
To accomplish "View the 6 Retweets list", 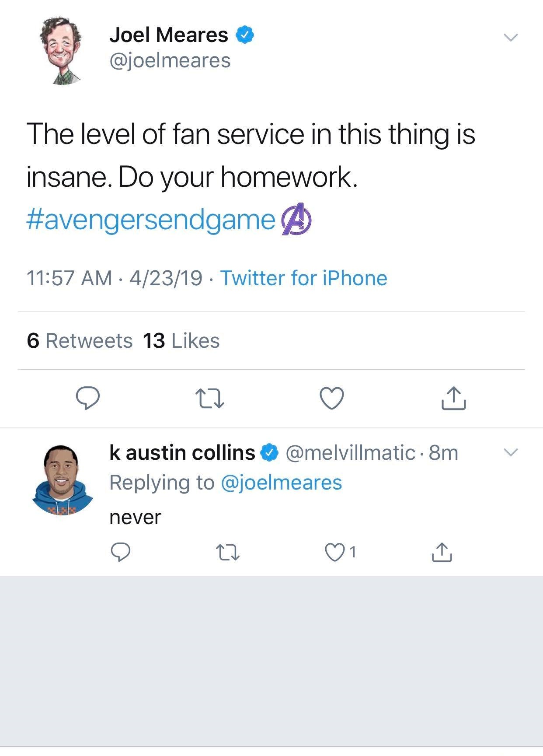I will click(80, 341).
